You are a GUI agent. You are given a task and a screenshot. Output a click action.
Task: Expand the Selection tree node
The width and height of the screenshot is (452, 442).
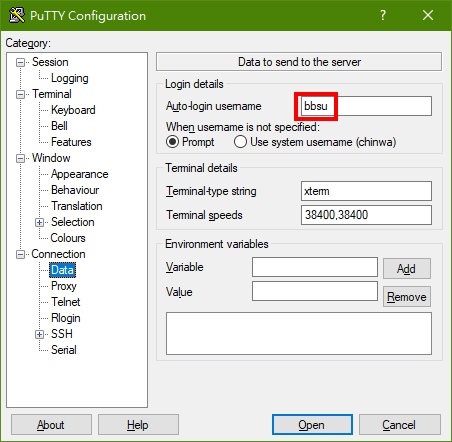point(39,222)
